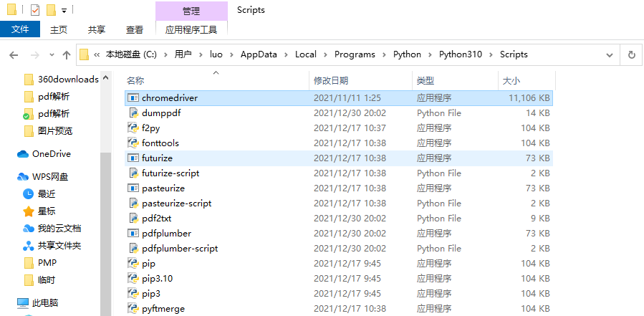Viewport: 644px width, 316px height.
Task: Click the futurize-script file icon
Action: click(x=133, y=173)
